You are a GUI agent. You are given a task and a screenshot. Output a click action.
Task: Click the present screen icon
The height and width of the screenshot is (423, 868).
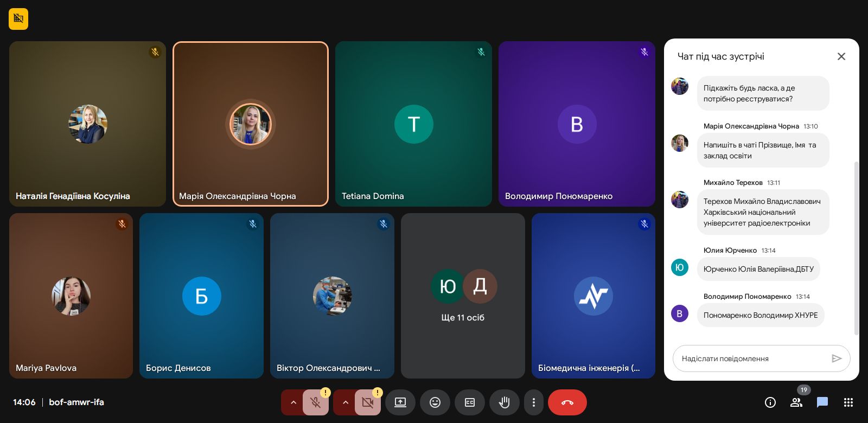[x=400, y=402]
